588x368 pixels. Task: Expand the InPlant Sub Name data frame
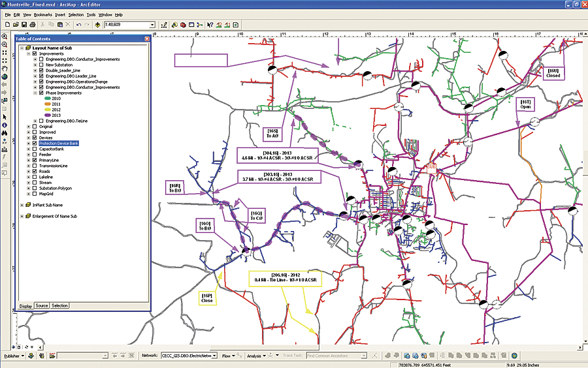click(22, 205)
